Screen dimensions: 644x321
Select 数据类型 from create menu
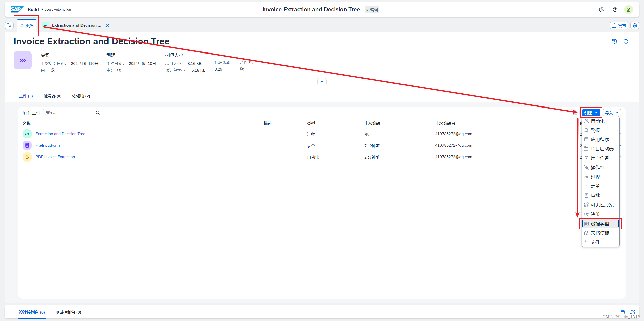pyautogui.click(x=600, y=224)
